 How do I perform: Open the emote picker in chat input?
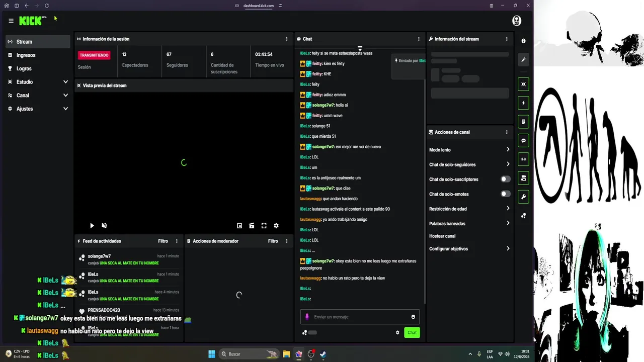coord(413,317)
